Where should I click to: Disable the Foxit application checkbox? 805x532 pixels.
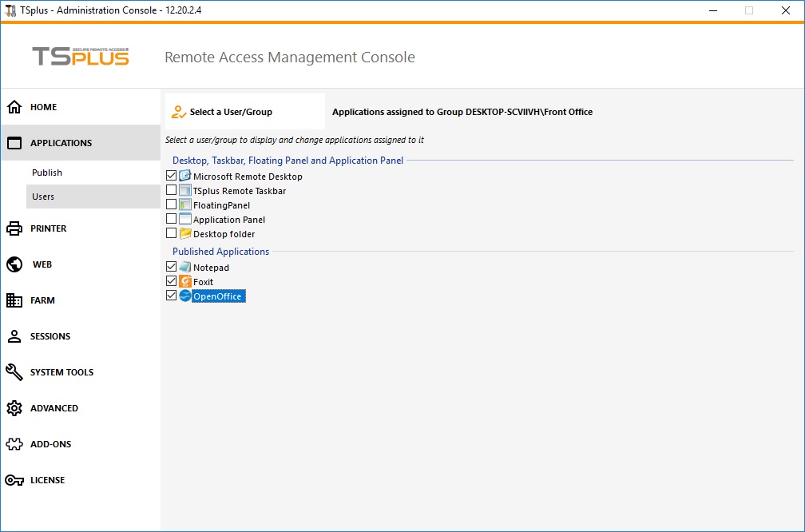point(171,281)
